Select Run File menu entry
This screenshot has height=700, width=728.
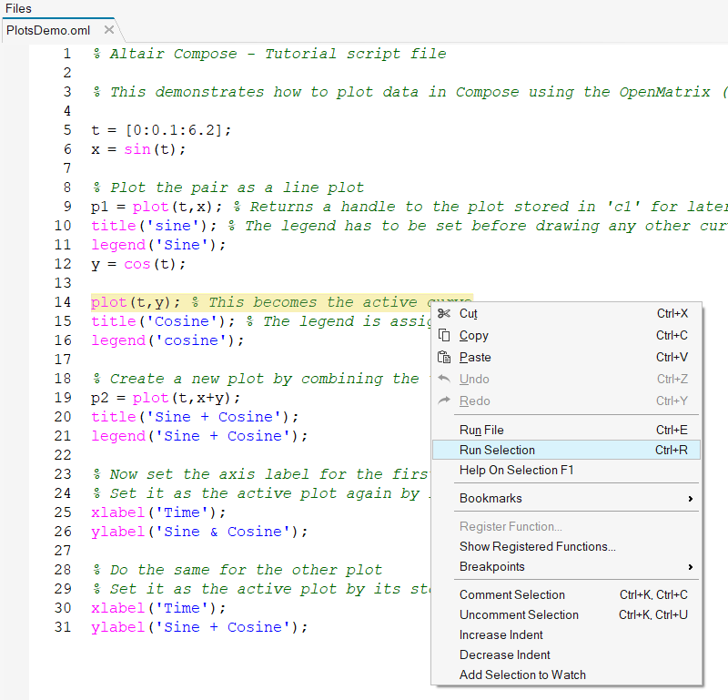pos(481,430)
